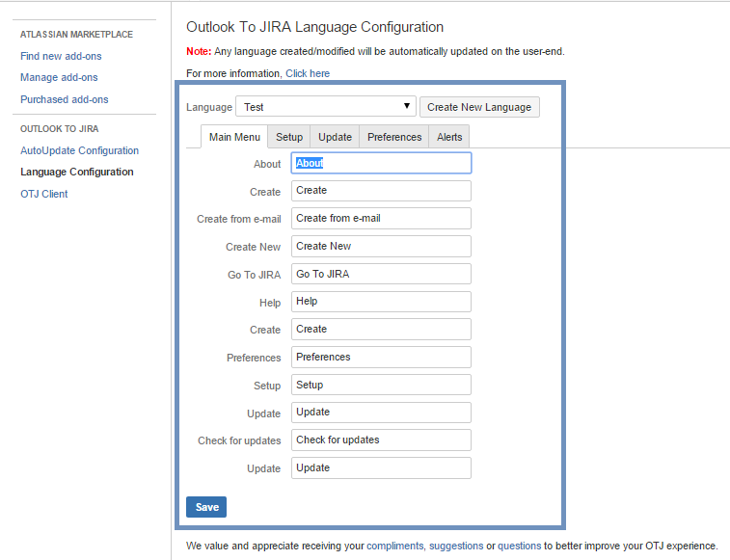
Task: Click the Help translation field
Action: tap(381, 302)
